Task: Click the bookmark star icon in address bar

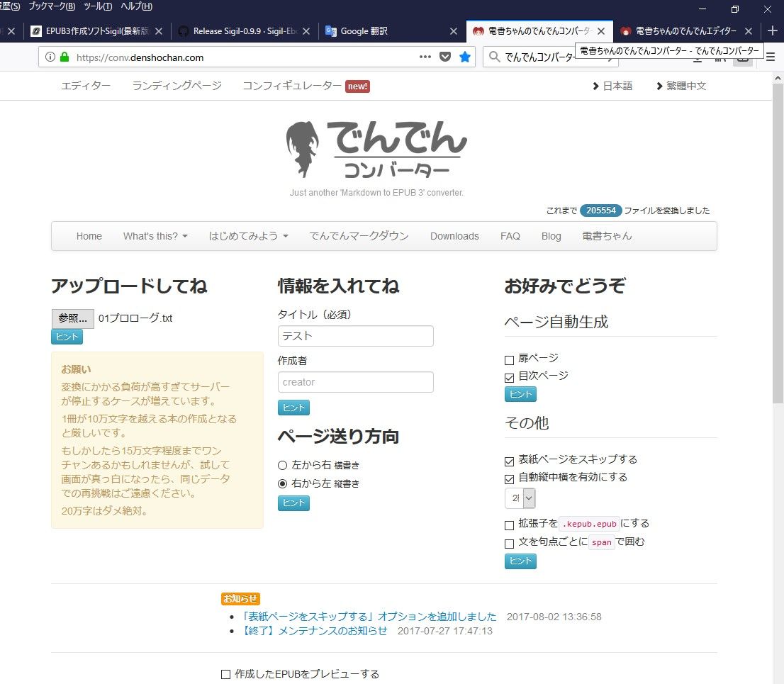Action: point(464,57)
